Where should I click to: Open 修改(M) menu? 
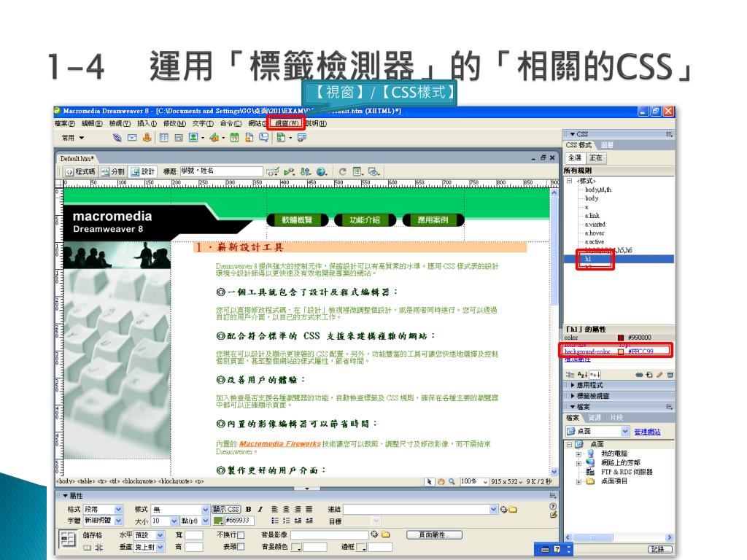(174, 123)
